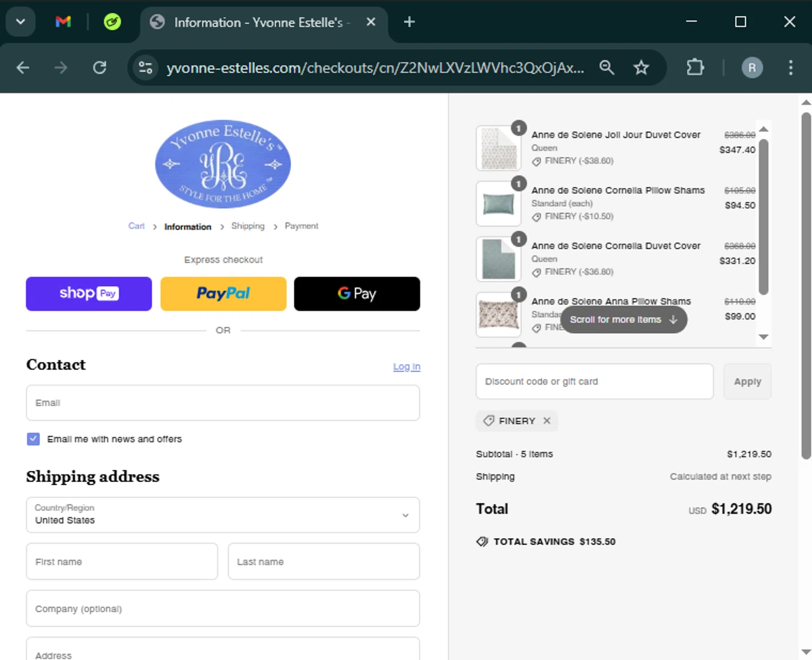Bookmark this page with the star icon
812x660 pixels.
tap(641, 68)
